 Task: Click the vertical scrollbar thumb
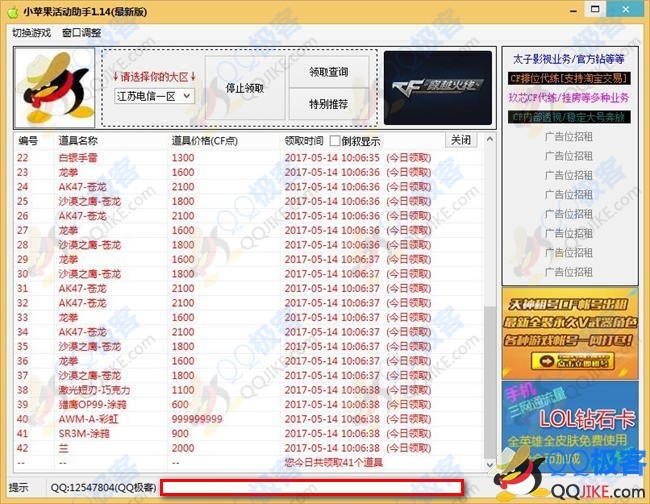(490, 382)
